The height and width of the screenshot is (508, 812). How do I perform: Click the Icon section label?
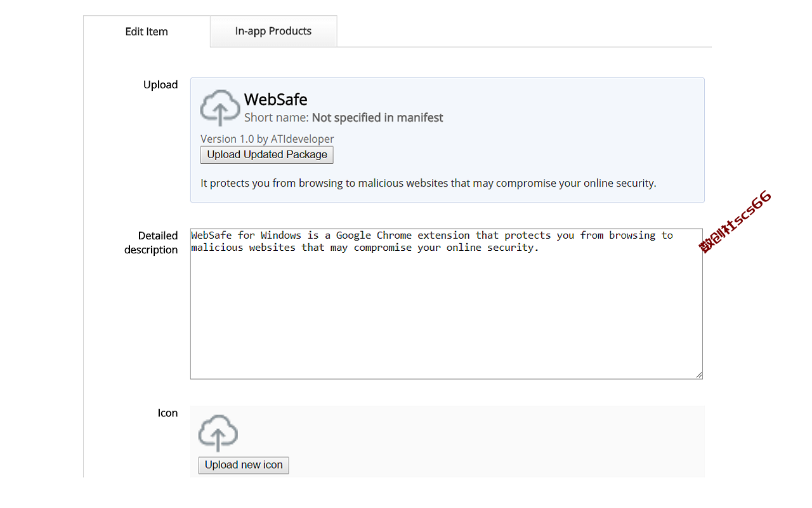pyautogui.click(x=167, y=413)
